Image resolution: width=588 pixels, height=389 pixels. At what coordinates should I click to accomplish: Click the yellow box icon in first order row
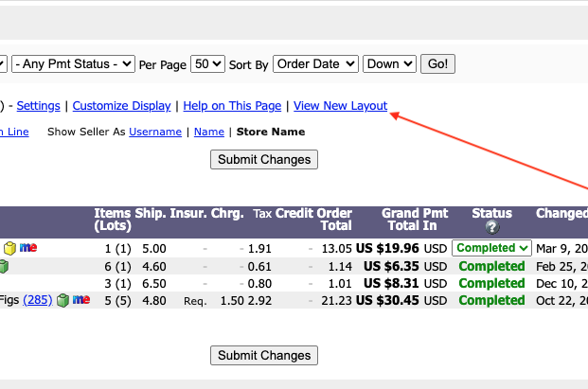(x=9, y=248)
